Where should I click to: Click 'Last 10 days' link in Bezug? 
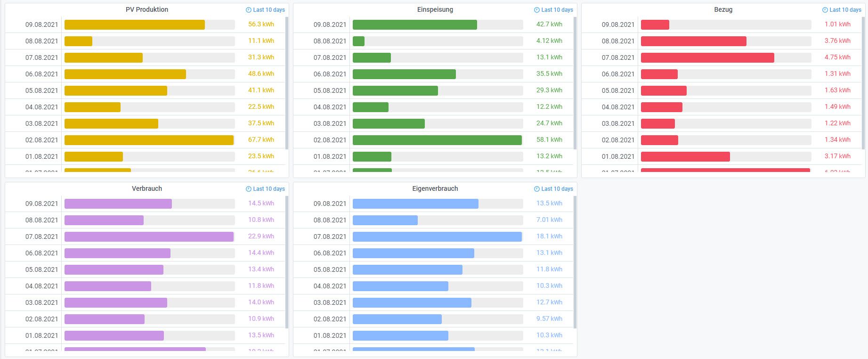tap(845, 10)
